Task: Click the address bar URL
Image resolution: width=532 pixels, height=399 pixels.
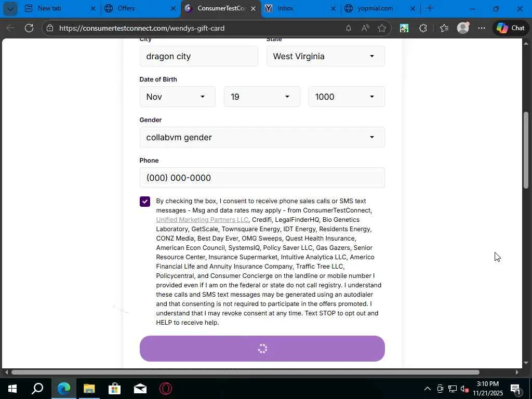Action: pyautogui.click(x=142, y=28)
